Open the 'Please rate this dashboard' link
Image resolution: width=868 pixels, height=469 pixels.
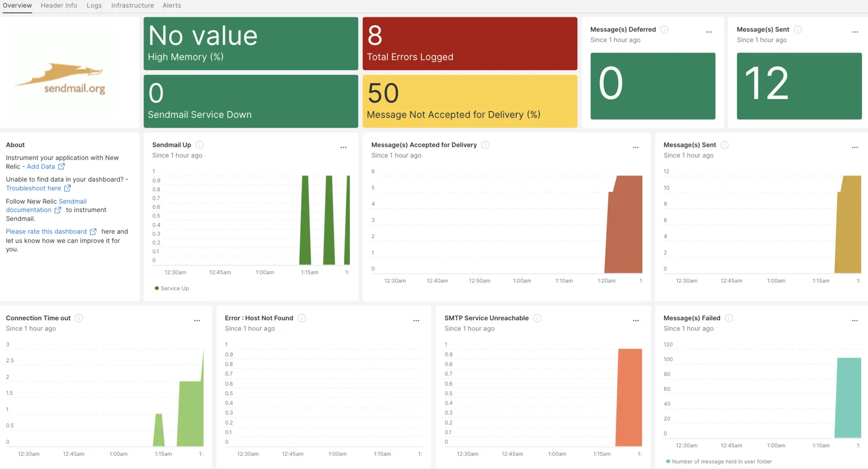point(46,231)
